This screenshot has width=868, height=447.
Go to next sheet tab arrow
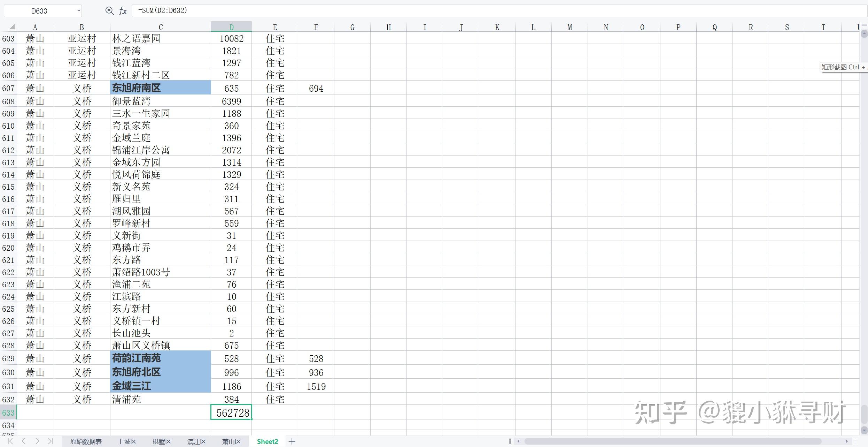click(x=37, y=441)
